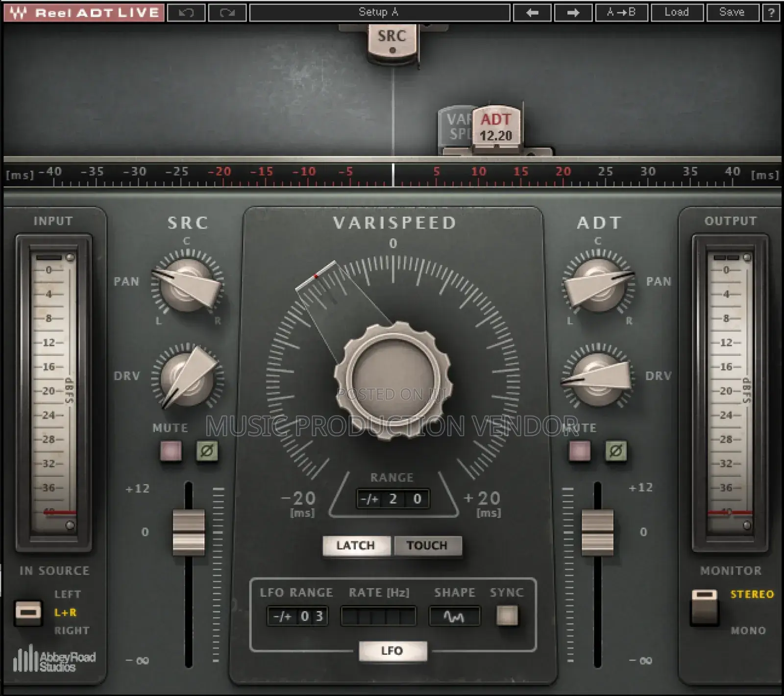
Task: Click the Save button
Action: click(x=733, y=13)
